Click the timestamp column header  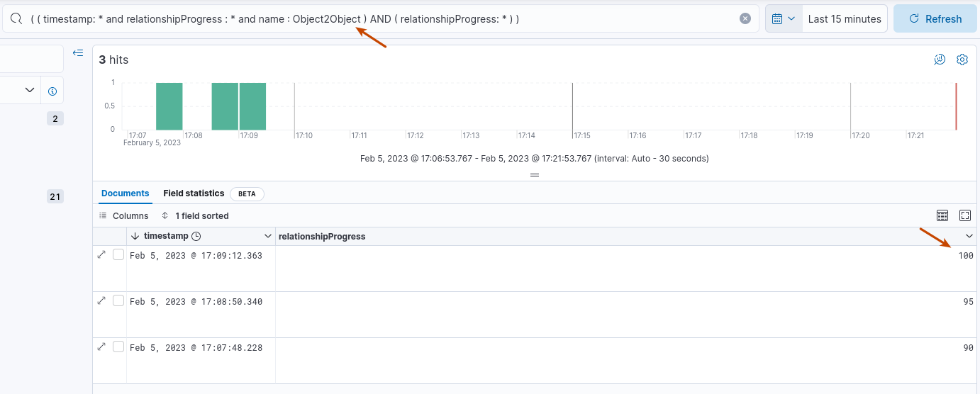click(x=201, y=236)
